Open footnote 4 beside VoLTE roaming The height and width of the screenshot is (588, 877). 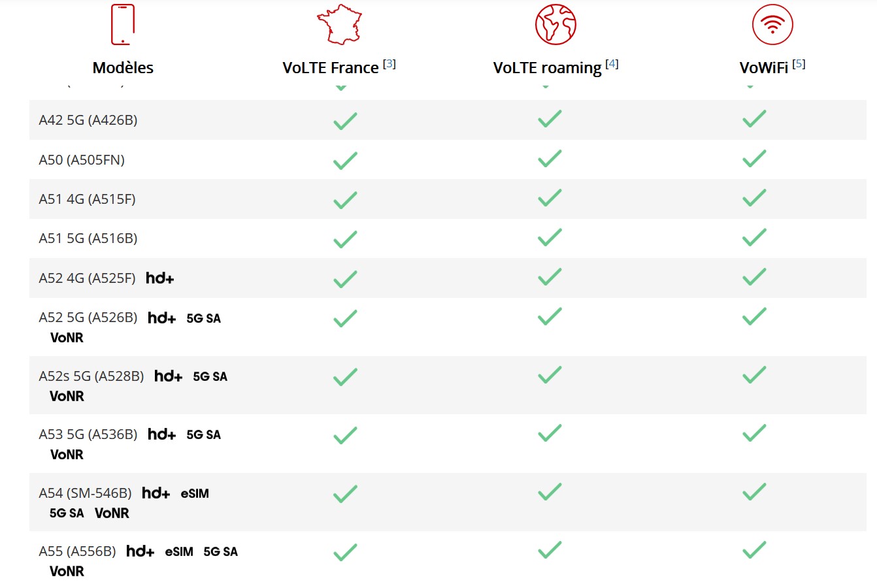(x=612, y=64)
